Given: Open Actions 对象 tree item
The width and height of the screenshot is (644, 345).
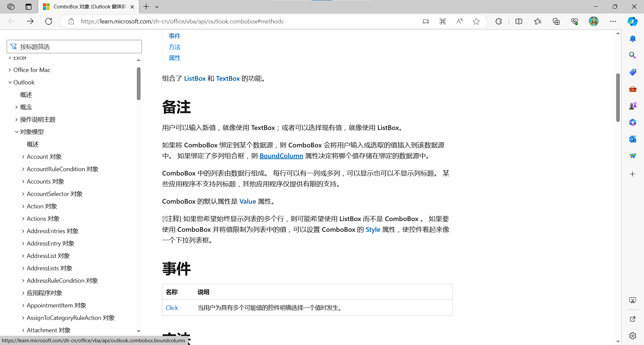Looking at the screenshot, I should (x=43, y=219).
